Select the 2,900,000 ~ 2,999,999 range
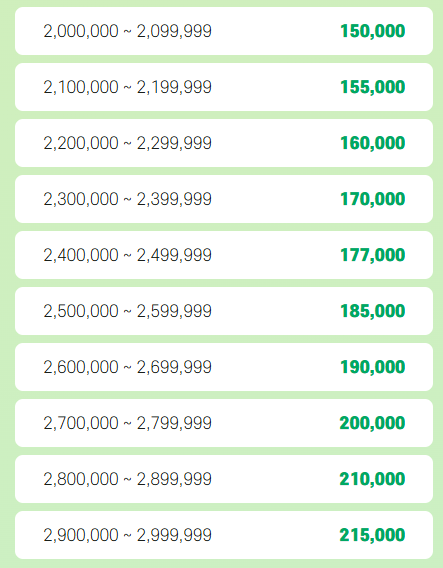 (128, 535)
